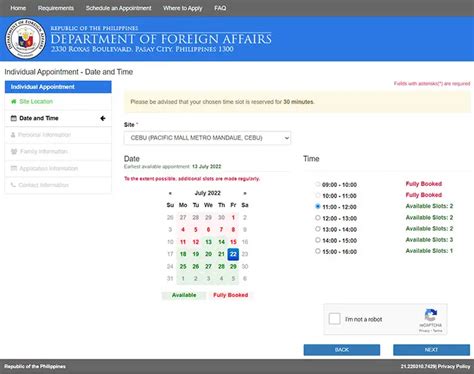The height and width of the screenshot is (374, 474).
Task: Click the card icon beside Application Information
Action: 14,168
